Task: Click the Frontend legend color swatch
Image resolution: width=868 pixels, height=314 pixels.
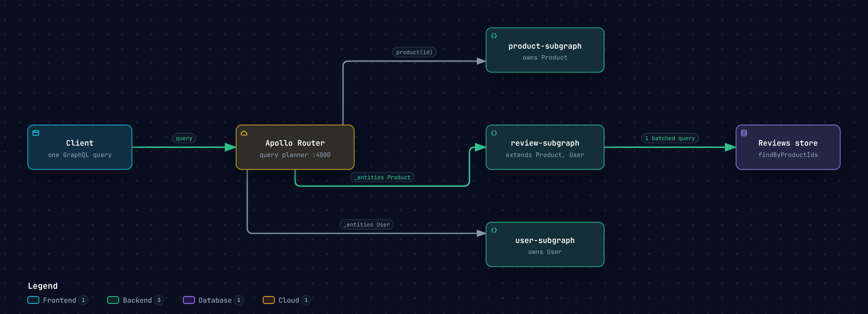Action: (x=33, y=300)
